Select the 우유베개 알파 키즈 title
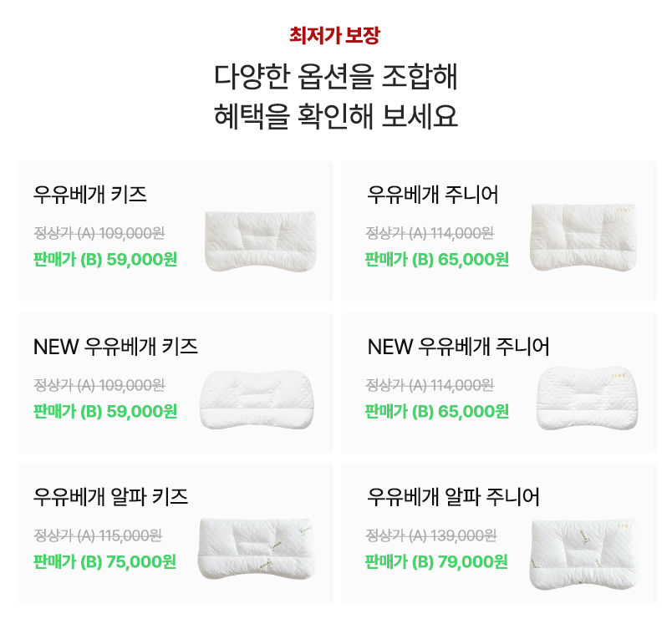 tap(110, 497)
